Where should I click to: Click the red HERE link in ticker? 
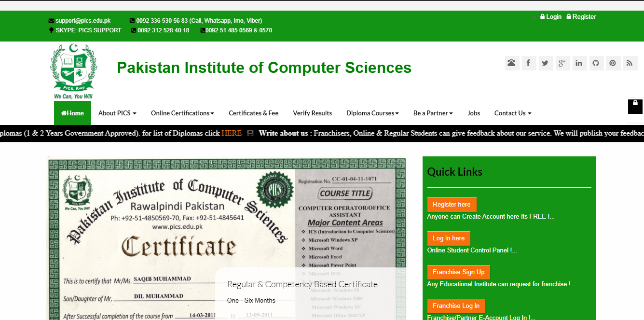tap(231, 133)
